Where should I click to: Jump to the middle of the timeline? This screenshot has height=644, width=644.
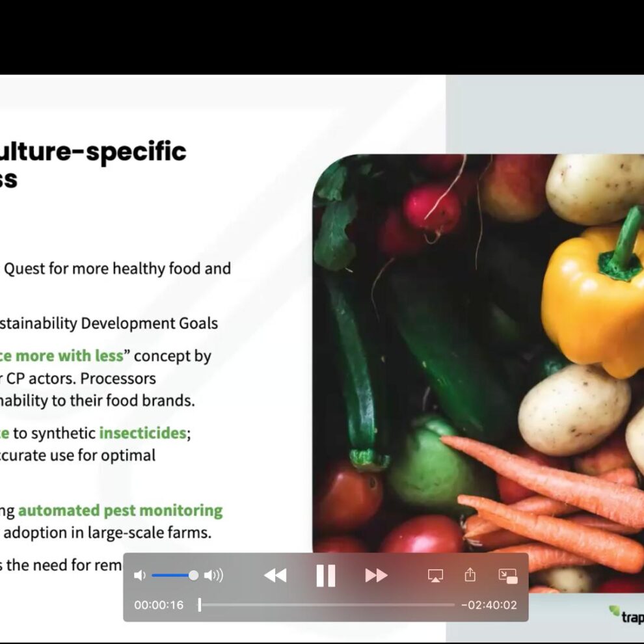pos(327,605)
